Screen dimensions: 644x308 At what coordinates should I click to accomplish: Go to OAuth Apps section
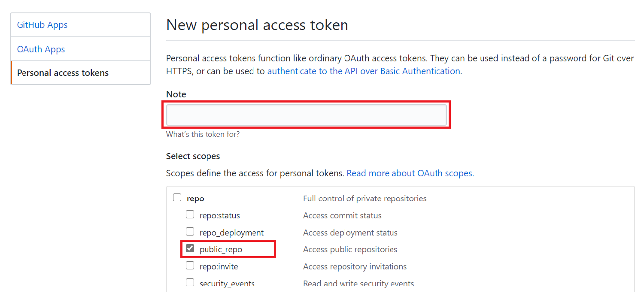(x=41, y=49)
